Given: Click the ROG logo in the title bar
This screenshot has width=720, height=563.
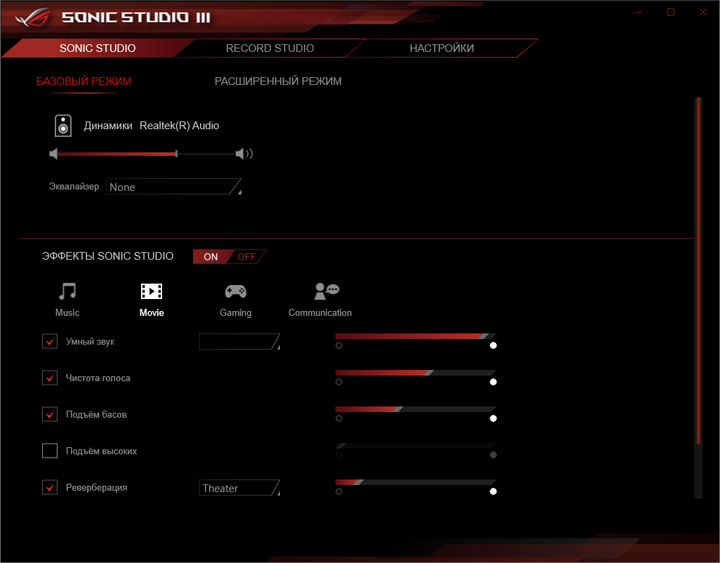Looking at the screenshot, I should (x=32, y=17).
